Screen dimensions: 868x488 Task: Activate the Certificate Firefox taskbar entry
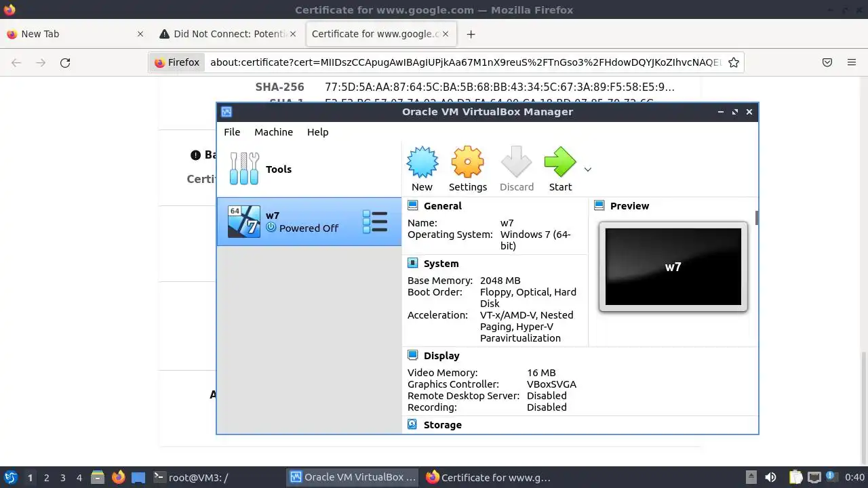coord(490,477)
